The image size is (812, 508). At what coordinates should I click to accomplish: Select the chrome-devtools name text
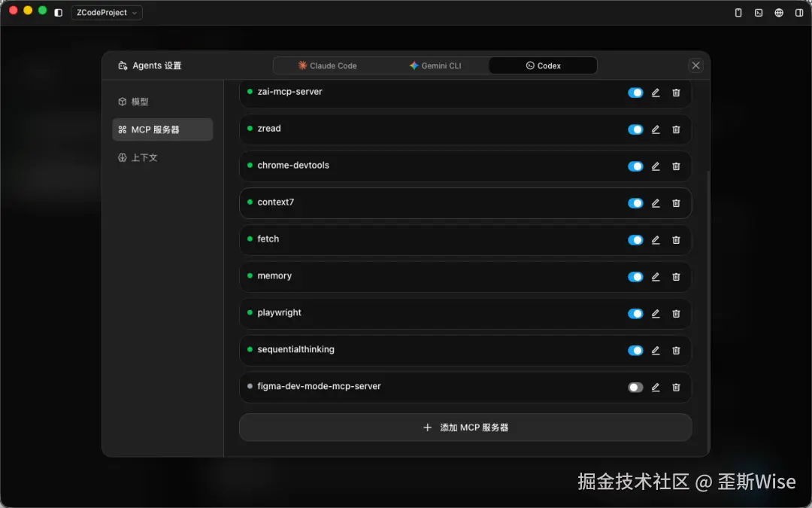(293, 166)
